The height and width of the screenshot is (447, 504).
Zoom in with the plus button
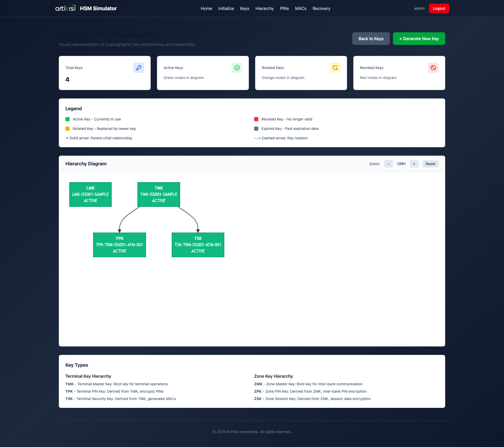(414, 164)
